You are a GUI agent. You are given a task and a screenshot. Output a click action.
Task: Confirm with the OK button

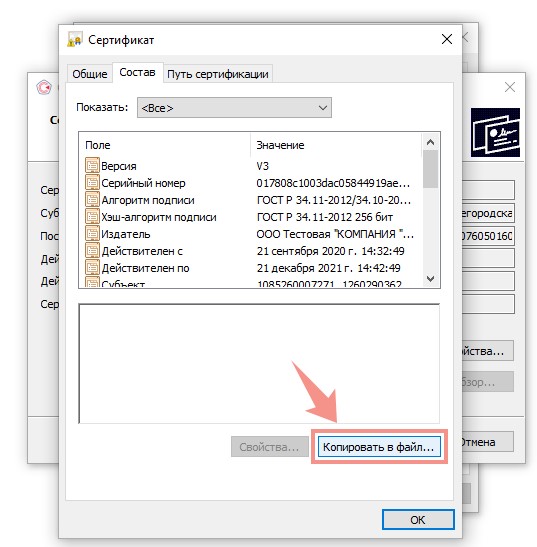coord(418,520)
